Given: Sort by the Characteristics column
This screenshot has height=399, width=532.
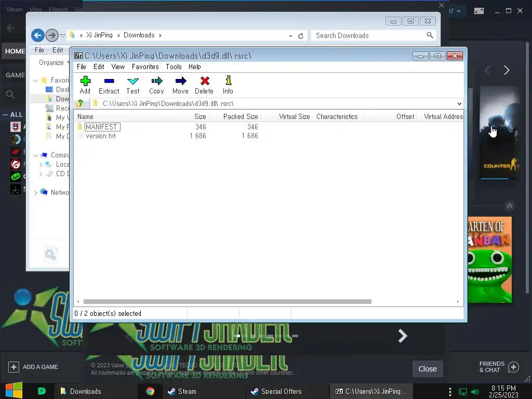Looking at the screenshot, I should pyautogui.click(x=339, y=117).
